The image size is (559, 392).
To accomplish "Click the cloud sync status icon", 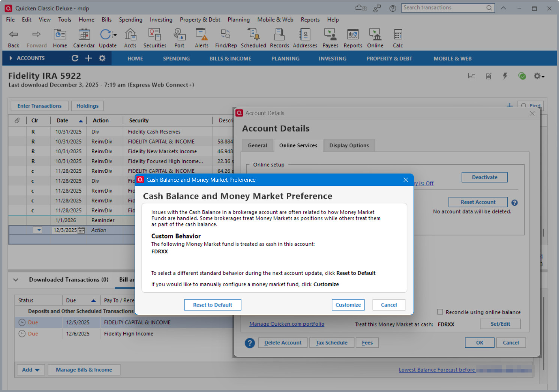I will coord(361,8).
